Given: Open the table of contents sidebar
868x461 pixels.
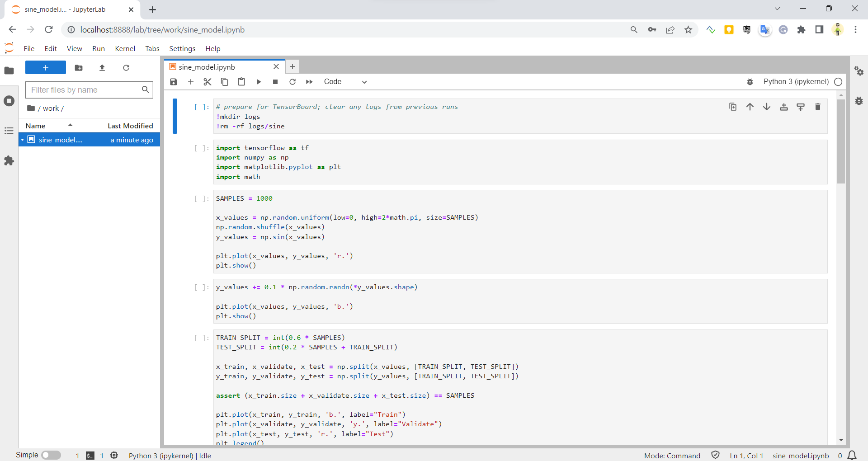Looking at the screenshot, I should (9, 131).
